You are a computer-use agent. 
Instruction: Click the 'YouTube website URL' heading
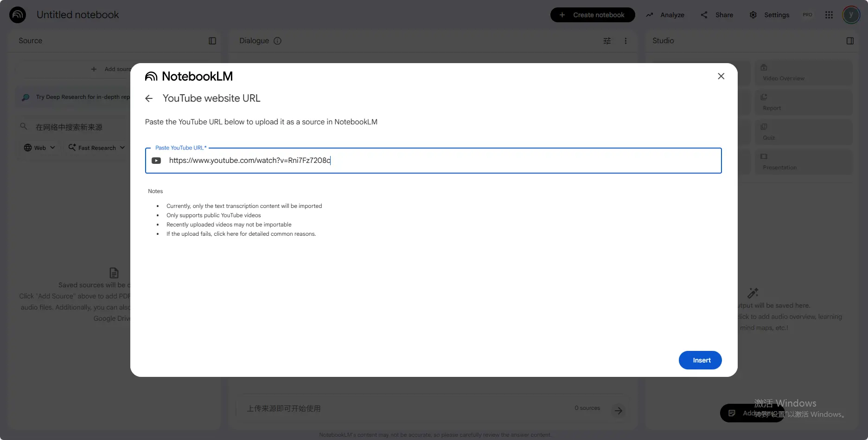coord(211,98)
